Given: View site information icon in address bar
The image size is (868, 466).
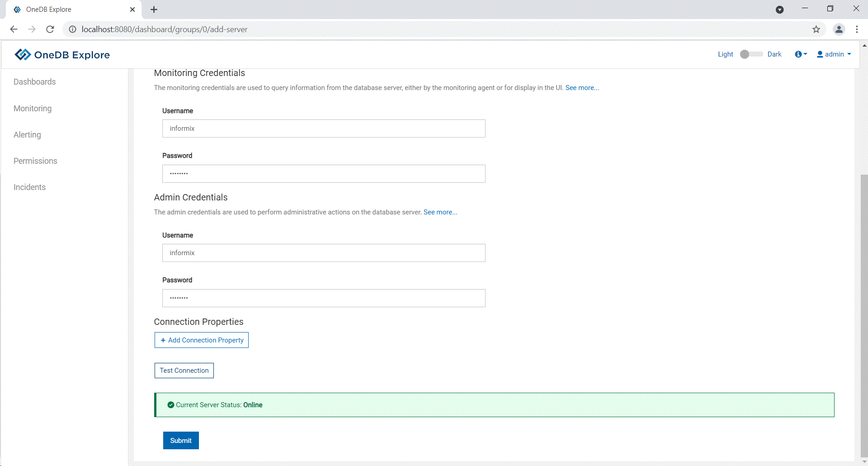Looking at the screenshot, I should 72,29.
